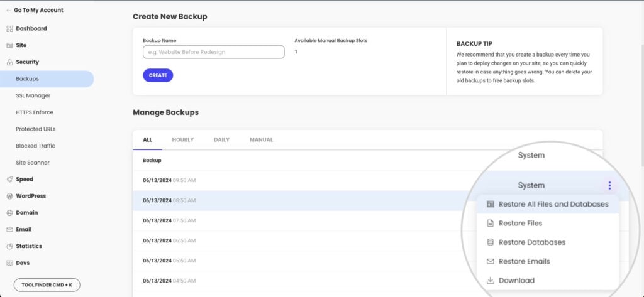
Task: Click the Restore Emails envelope icon
Action: click(x=490, y=261)
